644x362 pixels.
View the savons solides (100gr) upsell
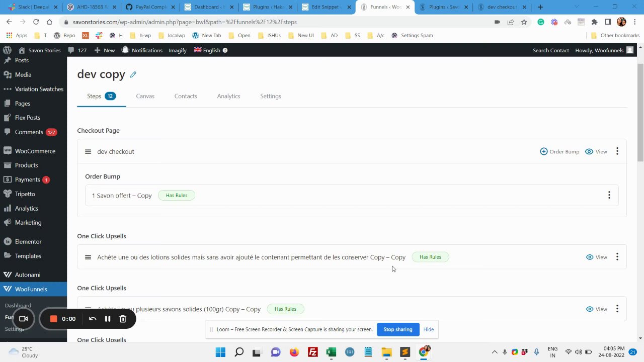pos(596,309)
